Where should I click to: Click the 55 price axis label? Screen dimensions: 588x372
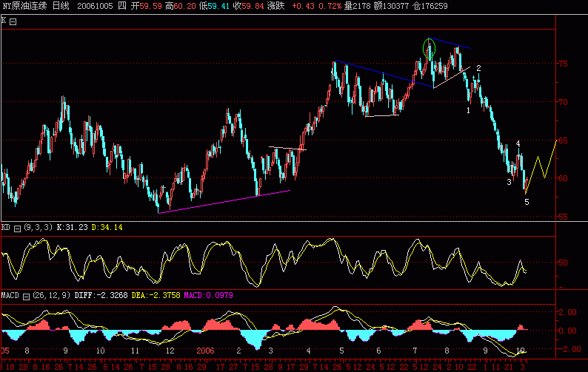(x=563, y=217)
